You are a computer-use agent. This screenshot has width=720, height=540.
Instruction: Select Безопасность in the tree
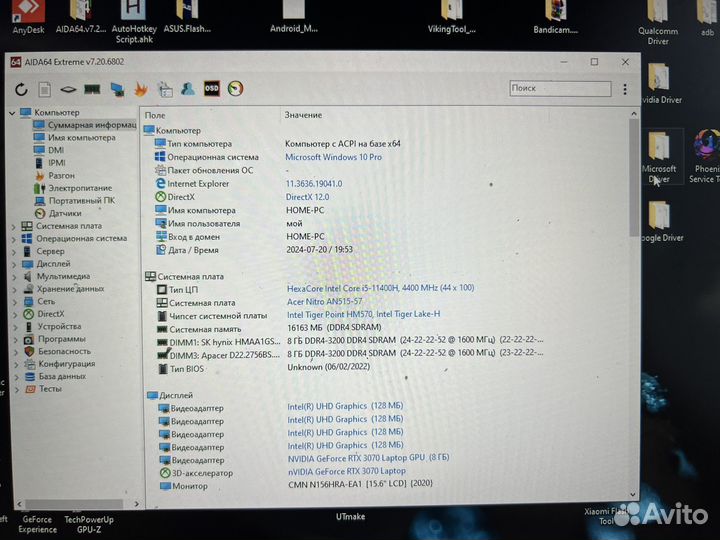[x=58, y=351]
